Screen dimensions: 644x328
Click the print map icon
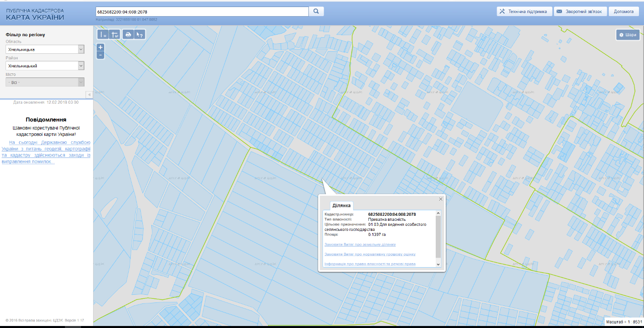[128, 35]
